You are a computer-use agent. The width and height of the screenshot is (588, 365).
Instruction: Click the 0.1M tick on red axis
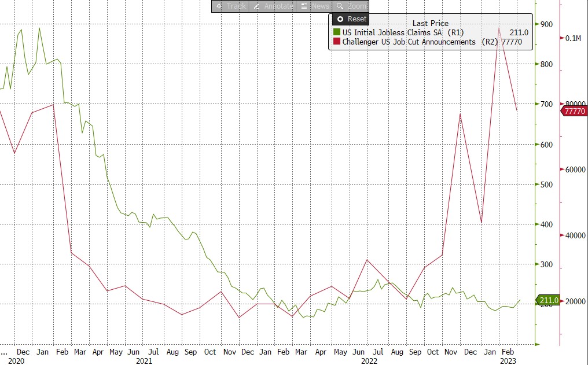(572, 38)
